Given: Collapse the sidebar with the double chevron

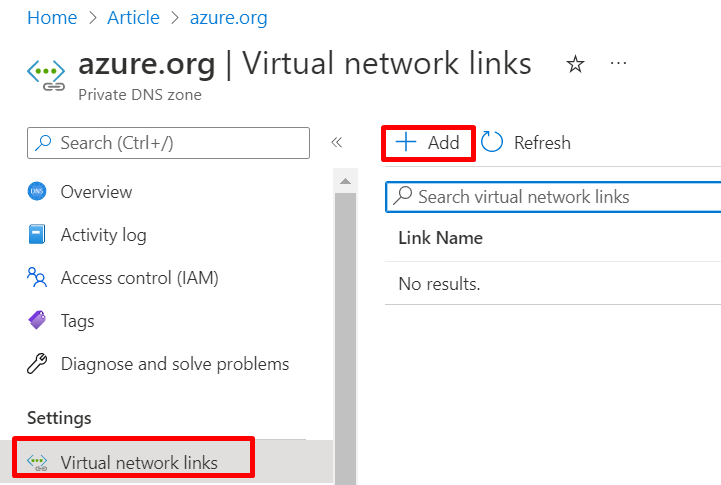Looking at the screenshot, I should click(x=337, y=142).
